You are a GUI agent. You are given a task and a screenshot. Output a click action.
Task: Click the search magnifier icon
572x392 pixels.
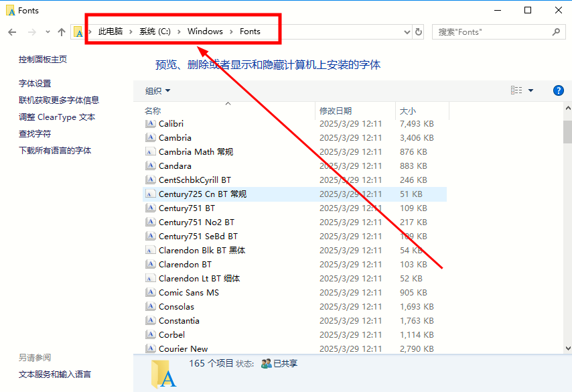[x=556, y=31]
